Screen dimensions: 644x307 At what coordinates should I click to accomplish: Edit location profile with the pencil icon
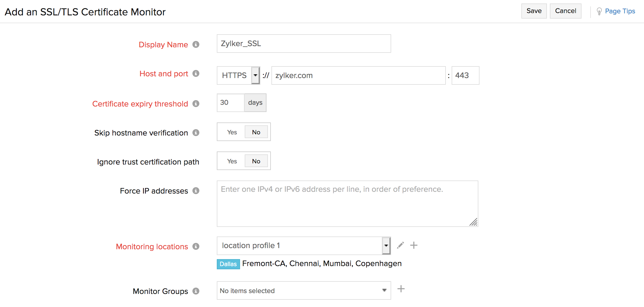click(400, 245)
